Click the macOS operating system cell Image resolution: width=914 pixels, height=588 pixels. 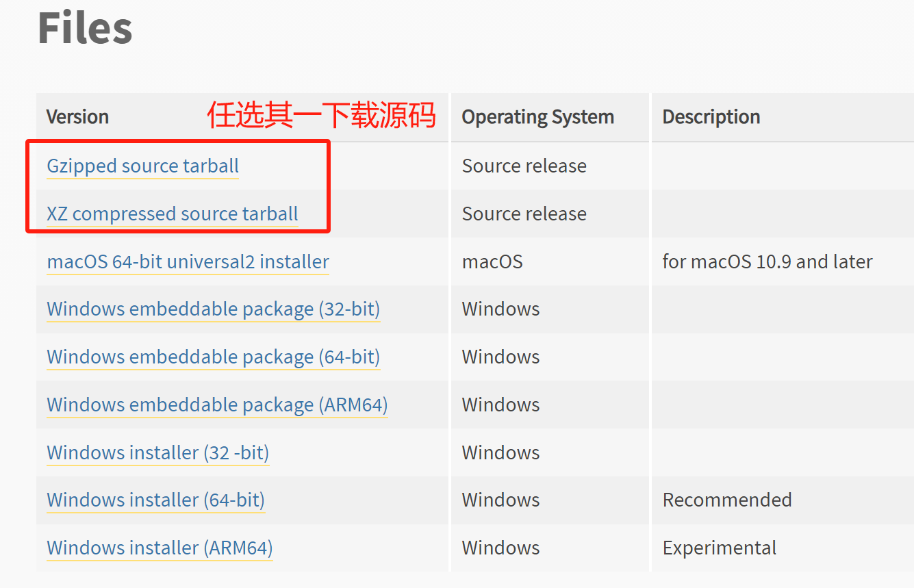click(492, 262)
